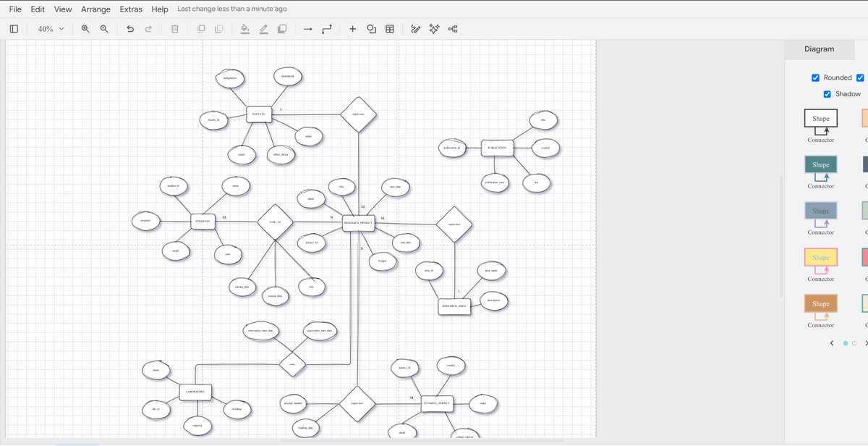Click the horizontal canvas scrollbar
Viewport: 868px width, 446px height.
422,440
